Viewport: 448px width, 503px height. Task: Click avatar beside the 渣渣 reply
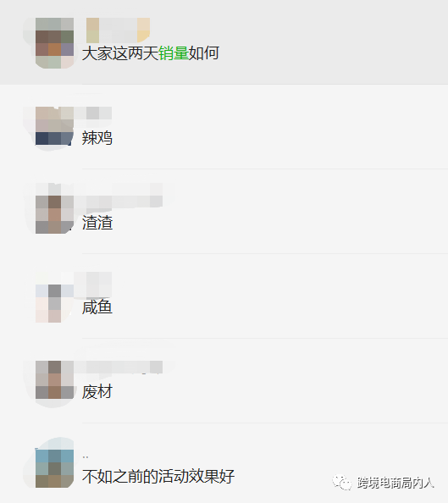pyautogui.click(x=54, y=214)
